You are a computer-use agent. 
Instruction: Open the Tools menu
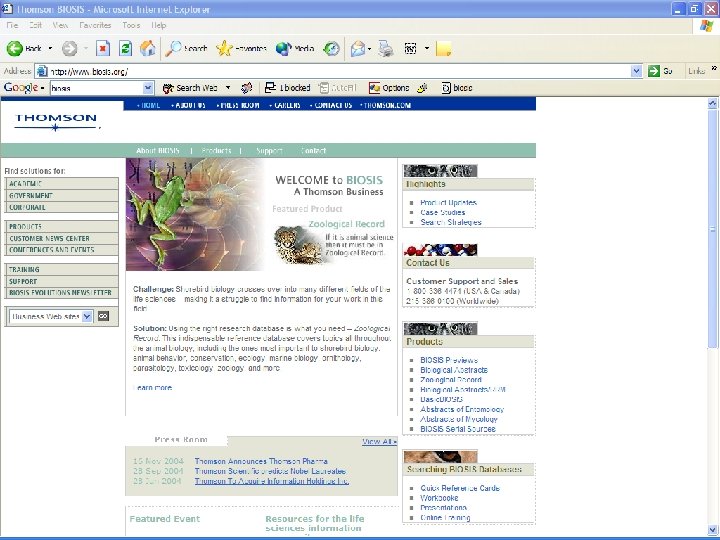(x=131, y=25)
